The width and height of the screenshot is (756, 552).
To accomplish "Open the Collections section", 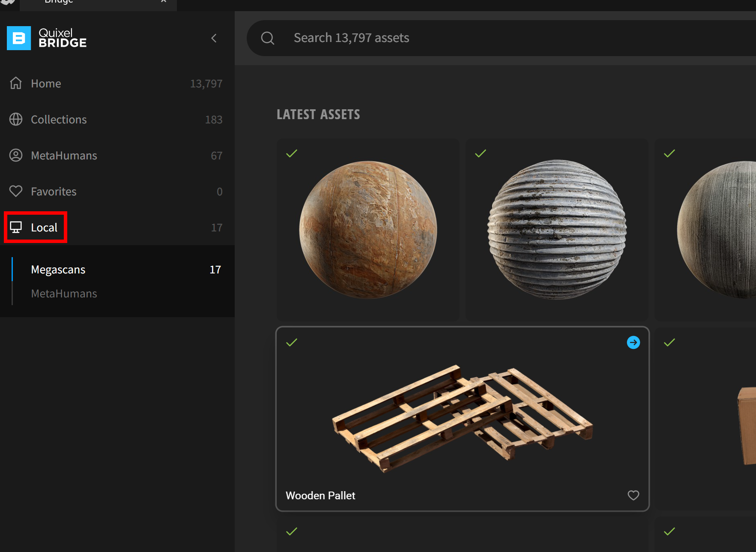I will [x=117, y=119].
